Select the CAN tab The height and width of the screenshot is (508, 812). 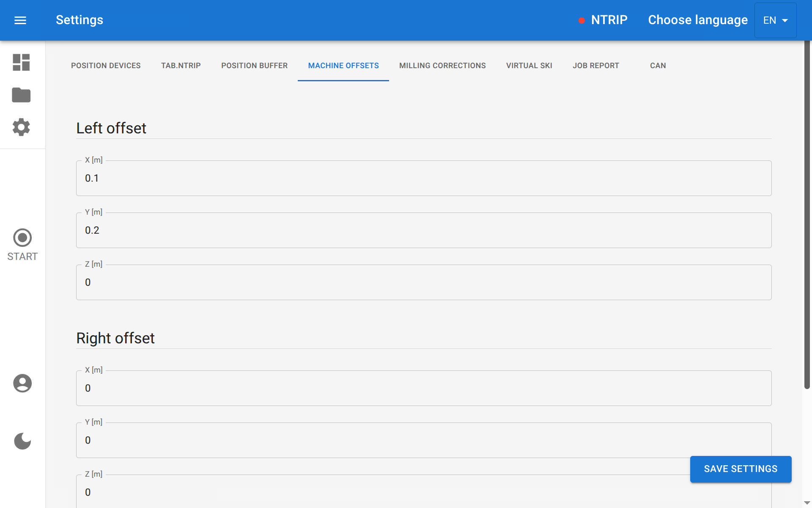coord(658,66)
